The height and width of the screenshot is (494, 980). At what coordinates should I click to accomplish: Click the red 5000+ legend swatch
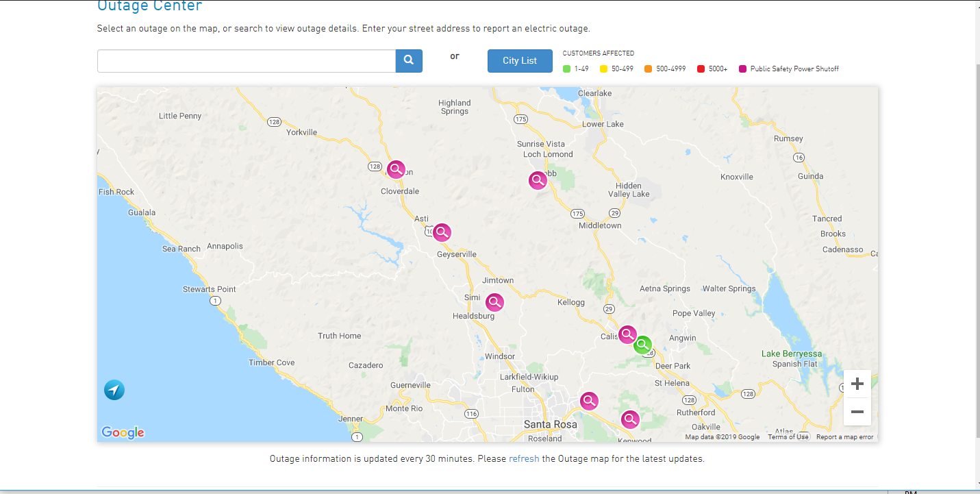pos(701,69)
